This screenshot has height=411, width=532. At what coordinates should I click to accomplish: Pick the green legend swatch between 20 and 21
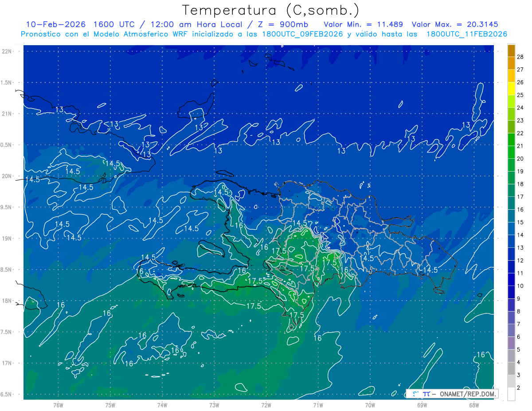[511, 153]
